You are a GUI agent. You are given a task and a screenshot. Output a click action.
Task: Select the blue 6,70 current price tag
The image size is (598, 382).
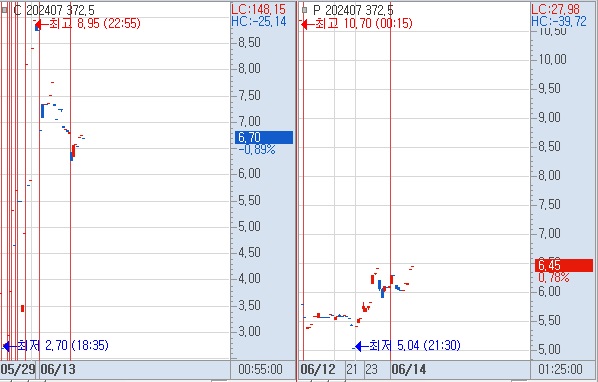tap(264, 137)
